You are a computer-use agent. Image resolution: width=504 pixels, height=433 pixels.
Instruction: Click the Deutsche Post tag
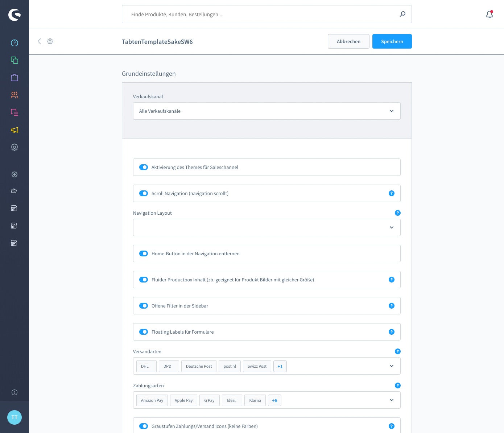(199, 366)
